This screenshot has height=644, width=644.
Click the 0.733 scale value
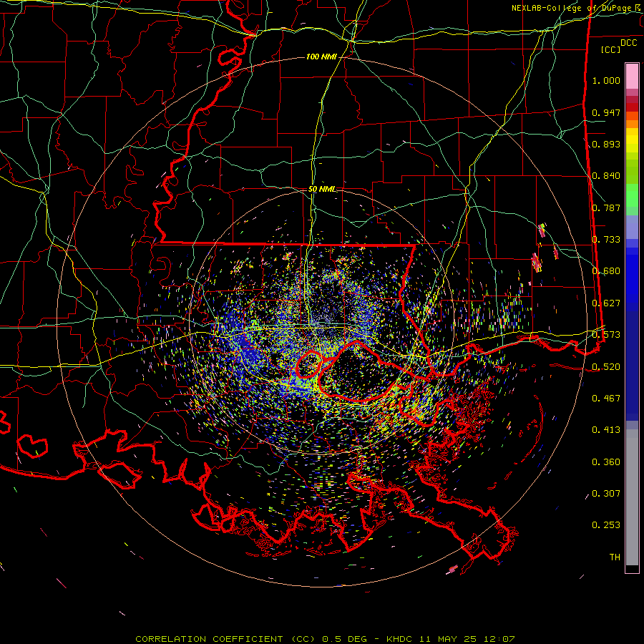click(x=606, y=240)
